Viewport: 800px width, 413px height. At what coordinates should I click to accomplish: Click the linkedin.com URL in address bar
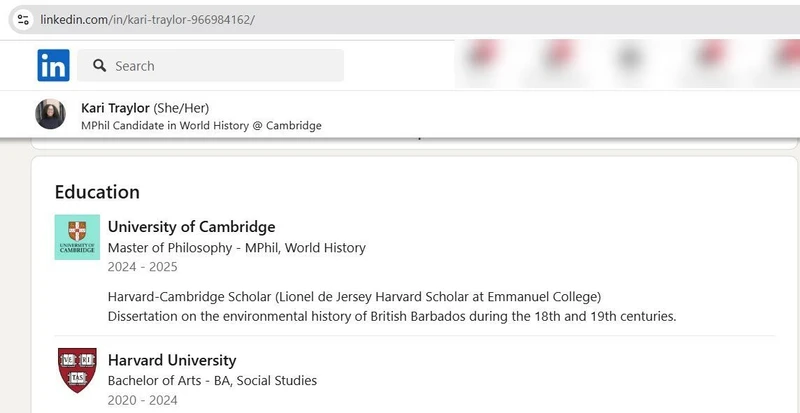147,19
